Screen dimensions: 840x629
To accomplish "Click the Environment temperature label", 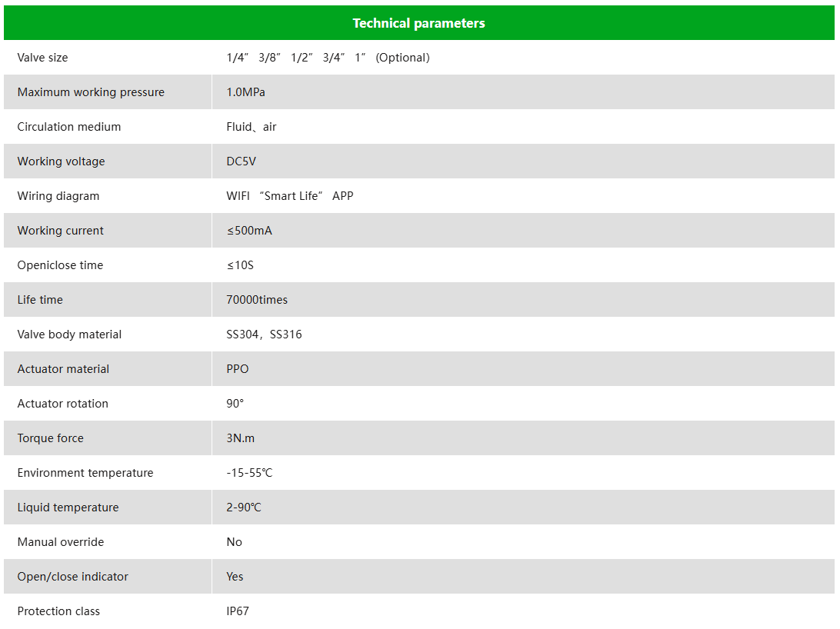I will 85,473.
